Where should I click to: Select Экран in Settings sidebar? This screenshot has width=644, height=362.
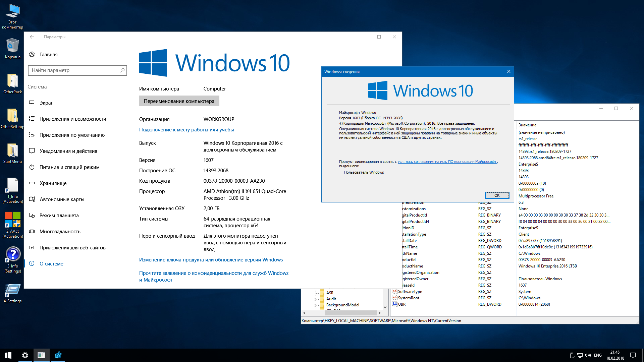click(x=47, y=103)
